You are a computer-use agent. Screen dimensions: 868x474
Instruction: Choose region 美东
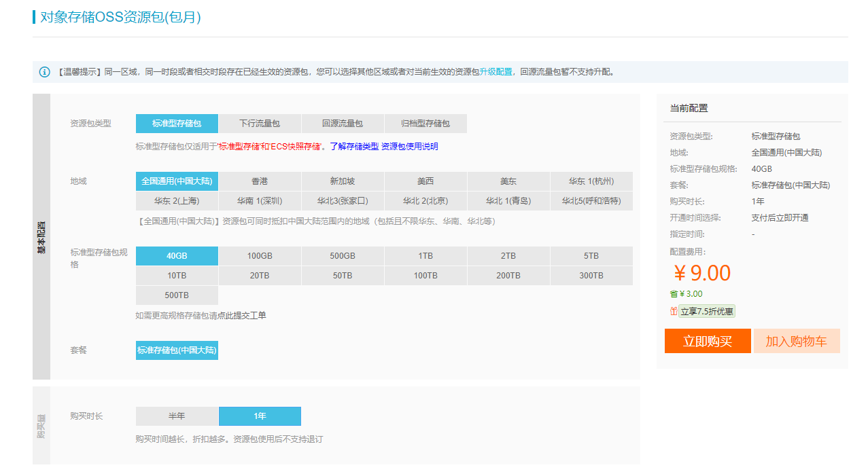508,181
